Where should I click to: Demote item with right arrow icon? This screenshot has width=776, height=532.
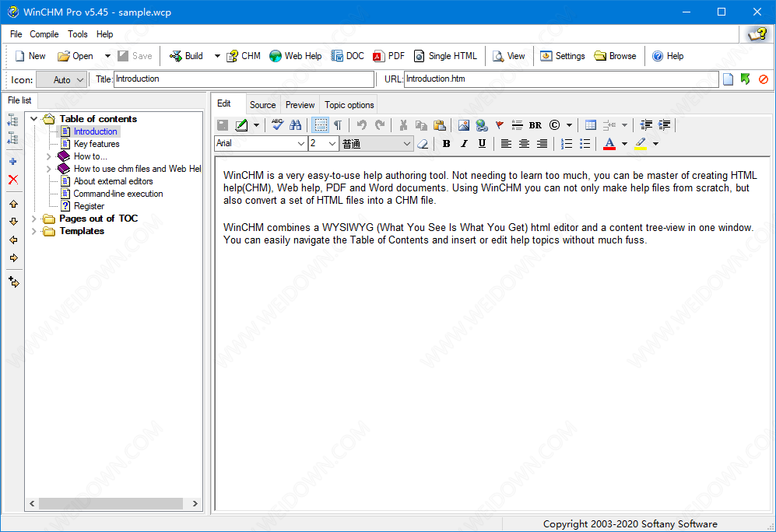pyautogui.click(x=13, y=257)
